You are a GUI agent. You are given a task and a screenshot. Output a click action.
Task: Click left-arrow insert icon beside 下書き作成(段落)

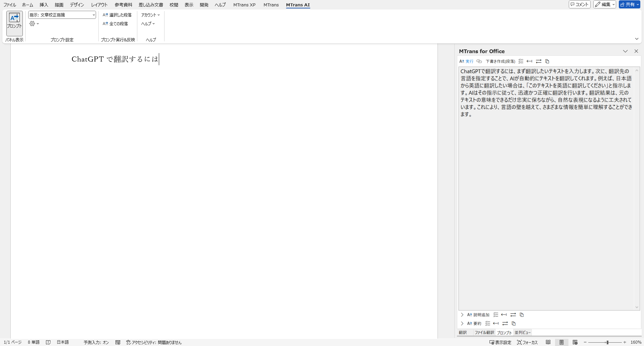(530, 61)
